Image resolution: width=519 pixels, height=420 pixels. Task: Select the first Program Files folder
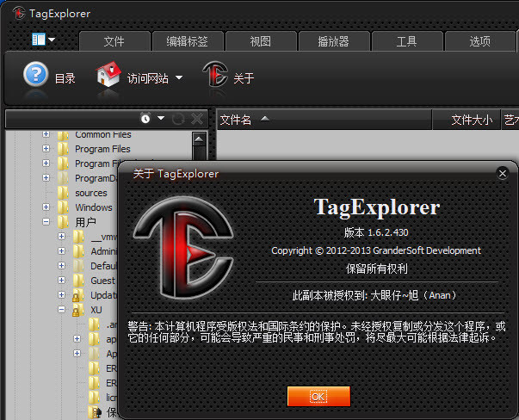(x=102, y=149)
